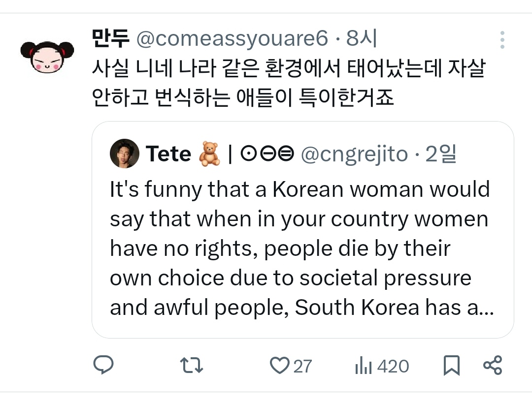Open the reply speech bubble icon
The width and height of the screenshot is (532, 403).
pyautogui.click(x=103, y=366)
